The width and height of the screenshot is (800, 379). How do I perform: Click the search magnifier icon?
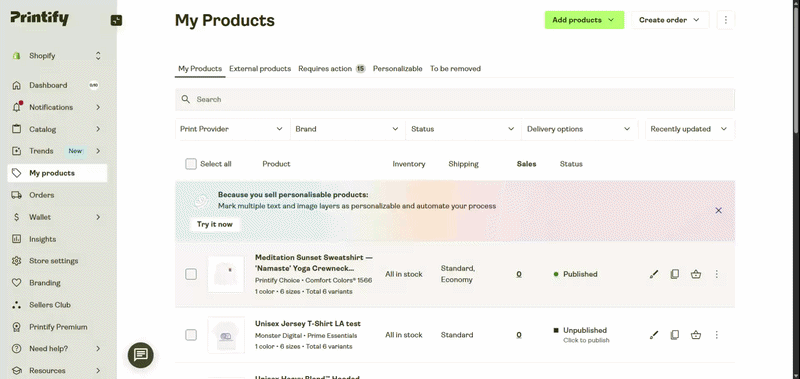186,99
